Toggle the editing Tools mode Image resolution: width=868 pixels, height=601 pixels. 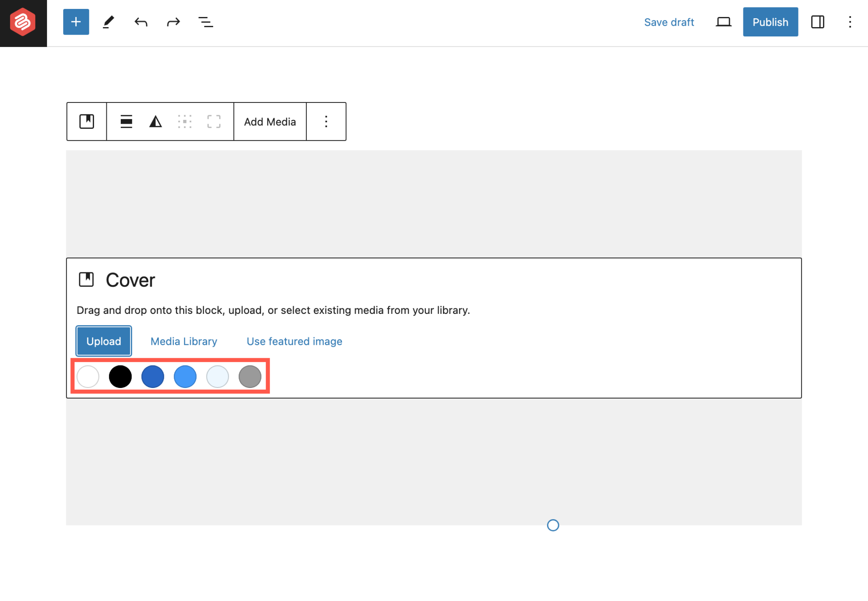point(108,22)
